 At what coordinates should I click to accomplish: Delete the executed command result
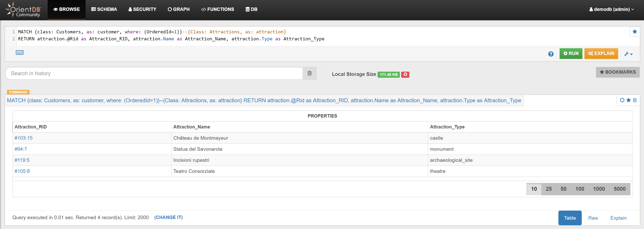point(635,100)
